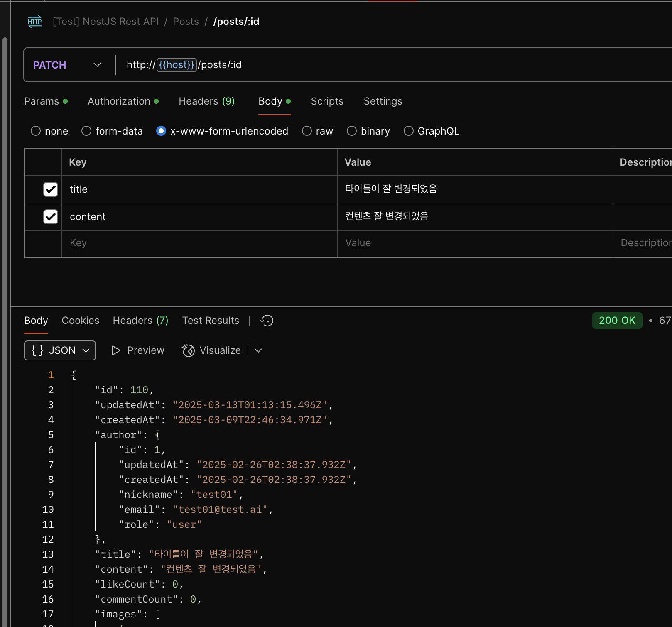Open the PATCH method dropdown
Screen dimensions: 672x627
point(67,65)
